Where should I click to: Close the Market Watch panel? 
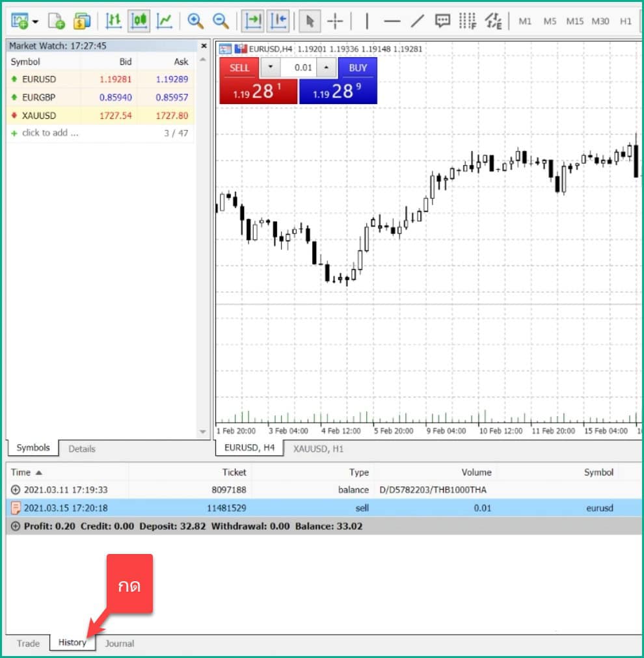204,46
